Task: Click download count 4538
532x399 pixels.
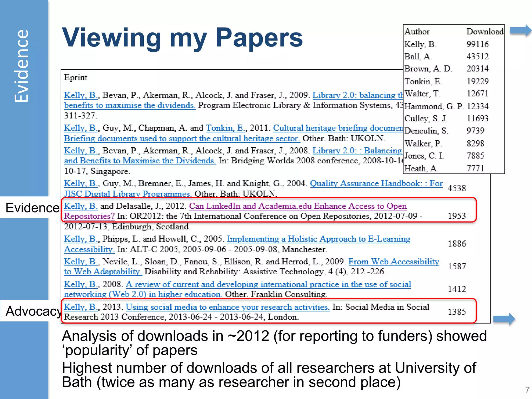Action: pyautogui.click(x=457, y=188)
